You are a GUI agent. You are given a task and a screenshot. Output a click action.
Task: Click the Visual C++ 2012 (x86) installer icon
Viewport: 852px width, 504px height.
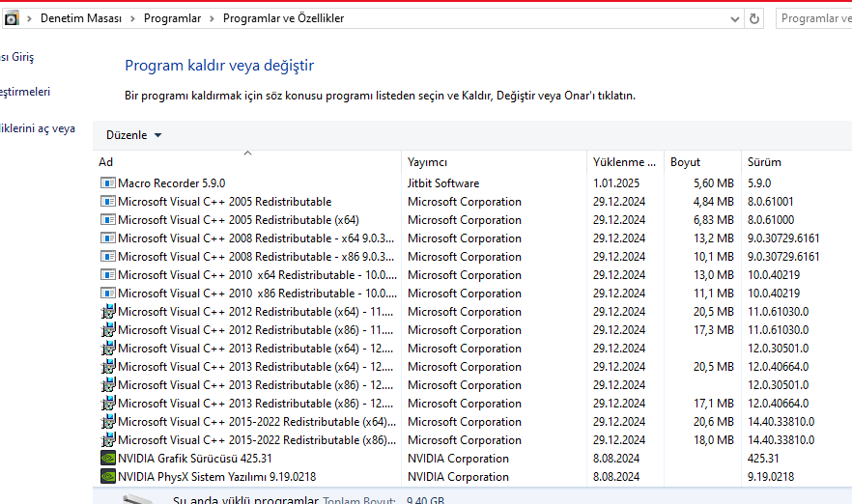point(108,329)
